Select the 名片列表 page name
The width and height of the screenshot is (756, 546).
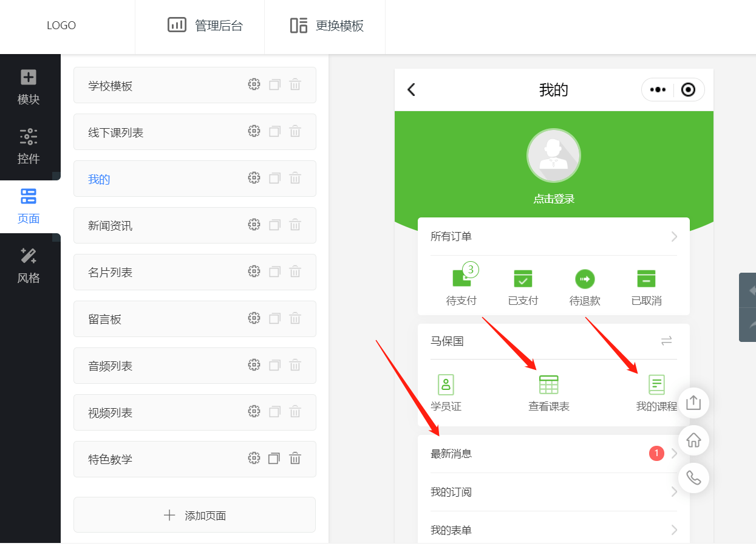[x=110, y=272]
